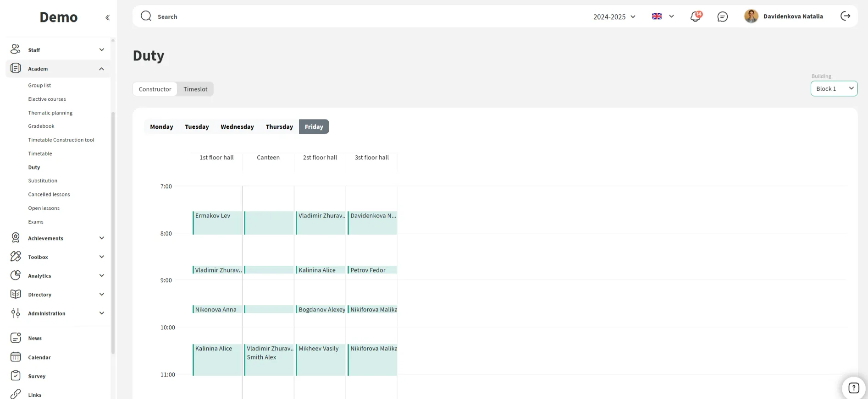868x399 pixels.
Task: Click the search magnifier icon
Action: point(146,16)
